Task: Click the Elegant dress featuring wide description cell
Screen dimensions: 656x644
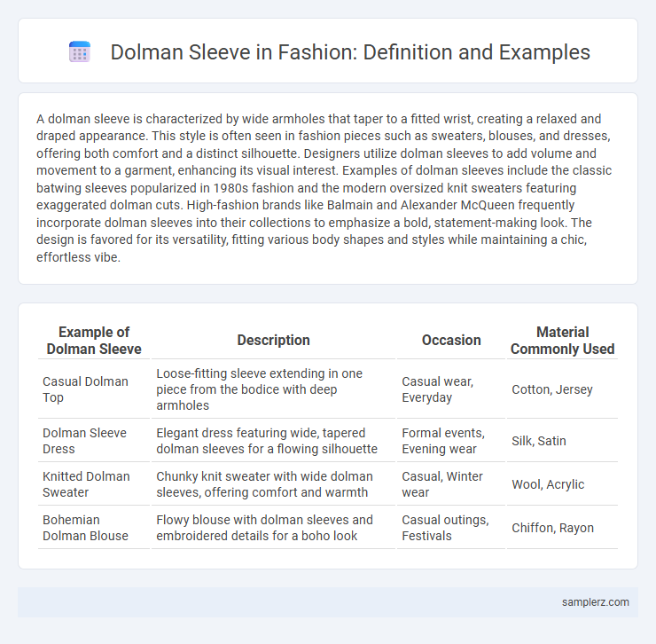Action: click(x=273, y=441)
